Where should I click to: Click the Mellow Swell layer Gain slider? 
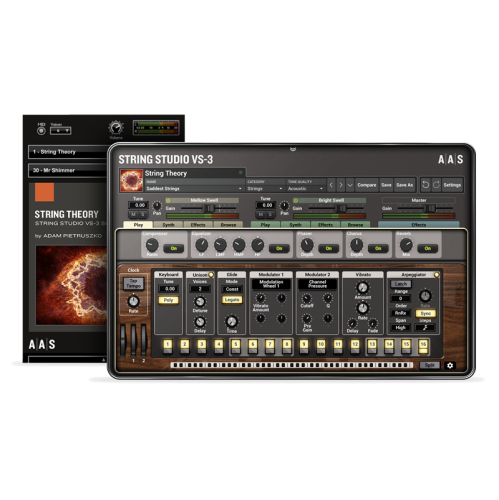coord(209,208)
